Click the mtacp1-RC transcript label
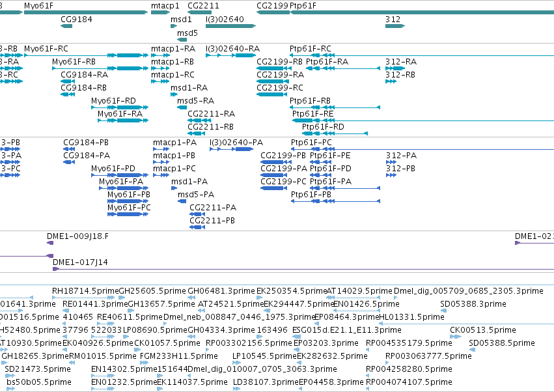The height and width of the screenshot is (392, 554). tap(173, 75)
